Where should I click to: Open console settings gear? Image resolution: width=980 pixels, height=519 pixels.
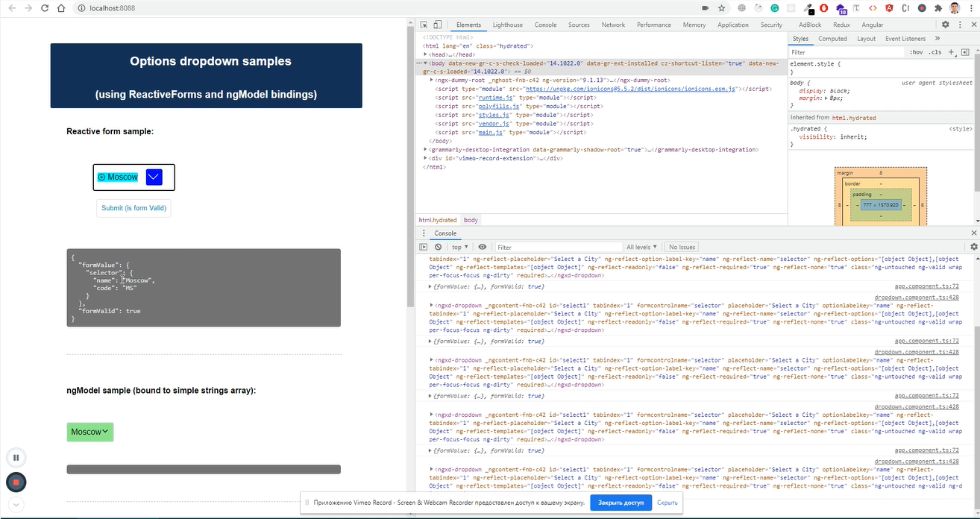tap(973, 247)
